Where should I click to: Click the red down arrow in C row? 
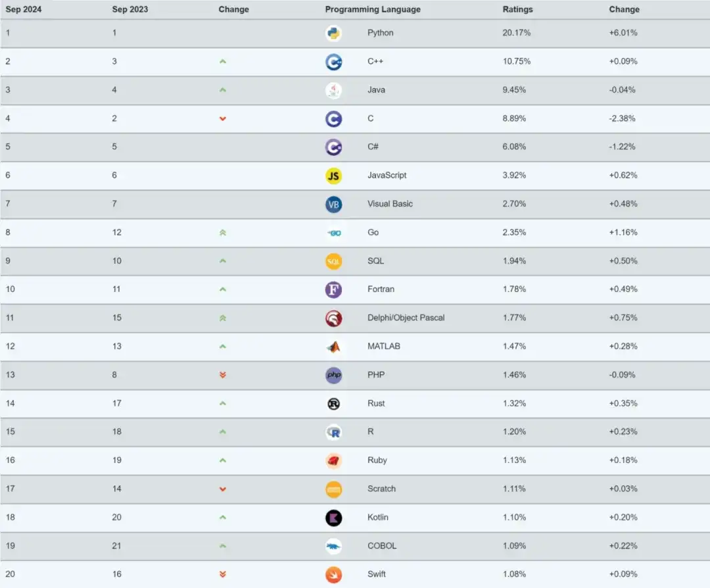click(222, 118)
